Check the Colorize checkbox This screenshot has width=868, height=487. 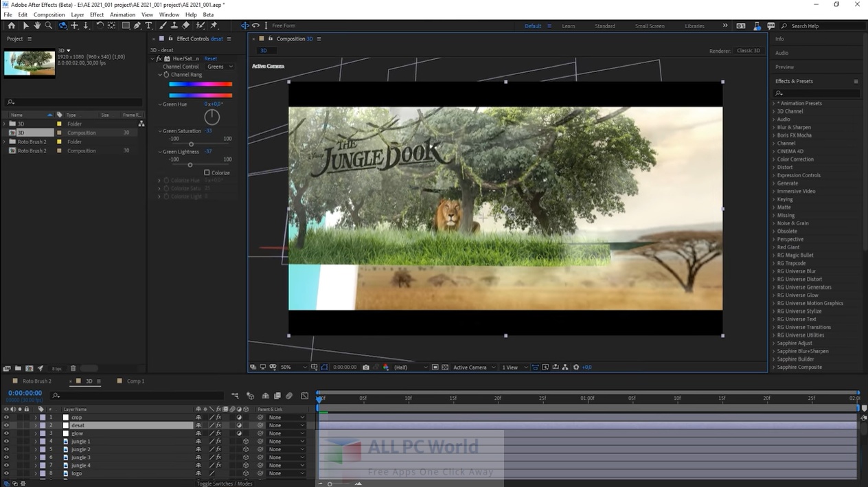coord(207,172)
